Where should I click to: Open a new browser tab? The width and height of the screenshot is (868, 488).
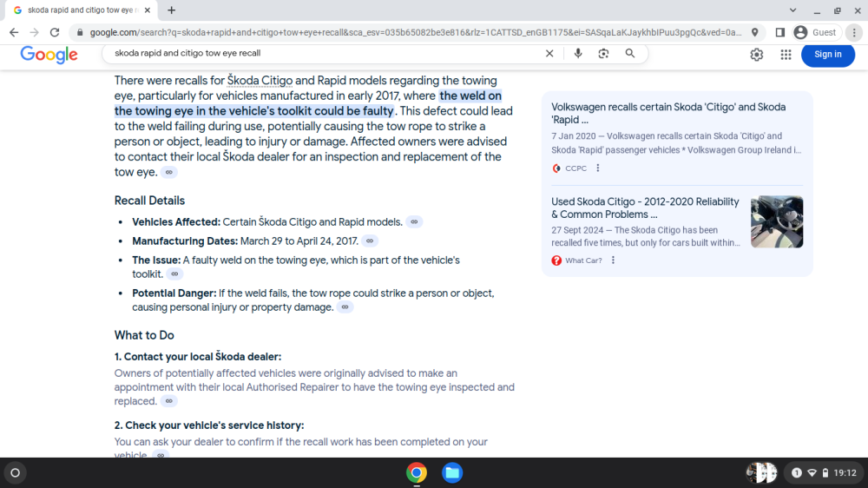point(172,10)
